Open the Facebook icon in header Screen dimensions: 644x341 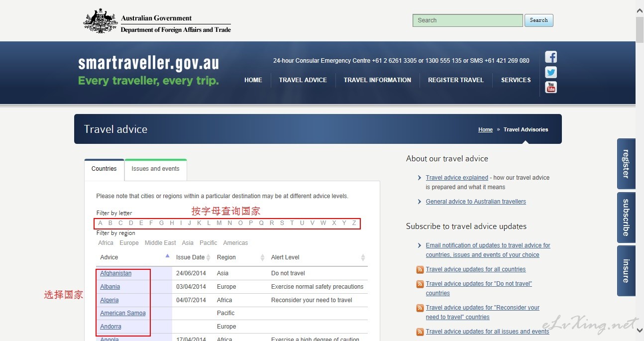(551, 57)
